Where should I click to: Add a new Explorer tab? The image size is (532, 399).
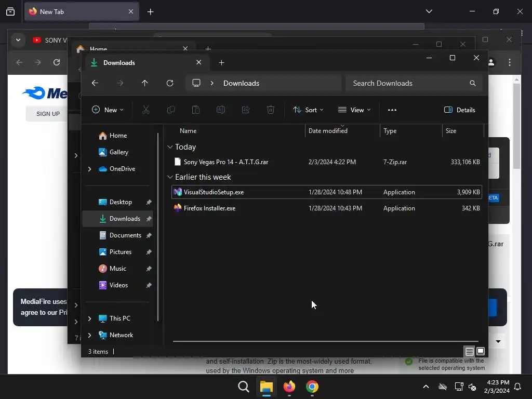coord(221,63)
